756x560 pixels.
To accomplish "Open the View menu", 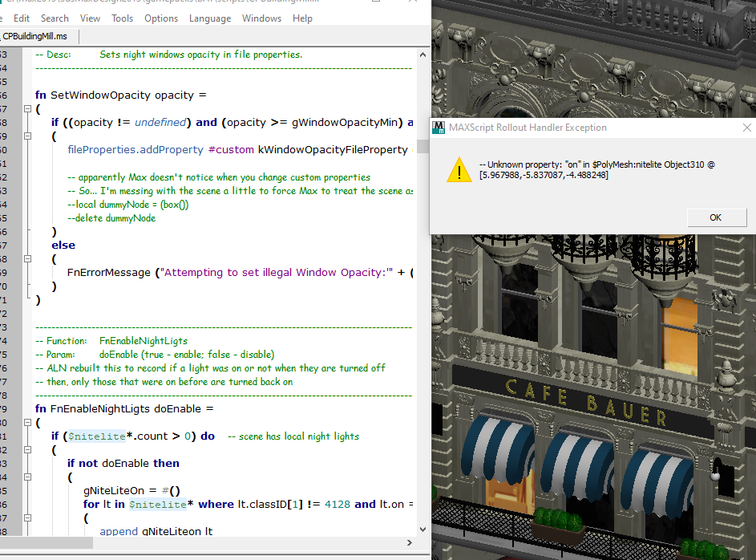I will click(x=90, y=18).
